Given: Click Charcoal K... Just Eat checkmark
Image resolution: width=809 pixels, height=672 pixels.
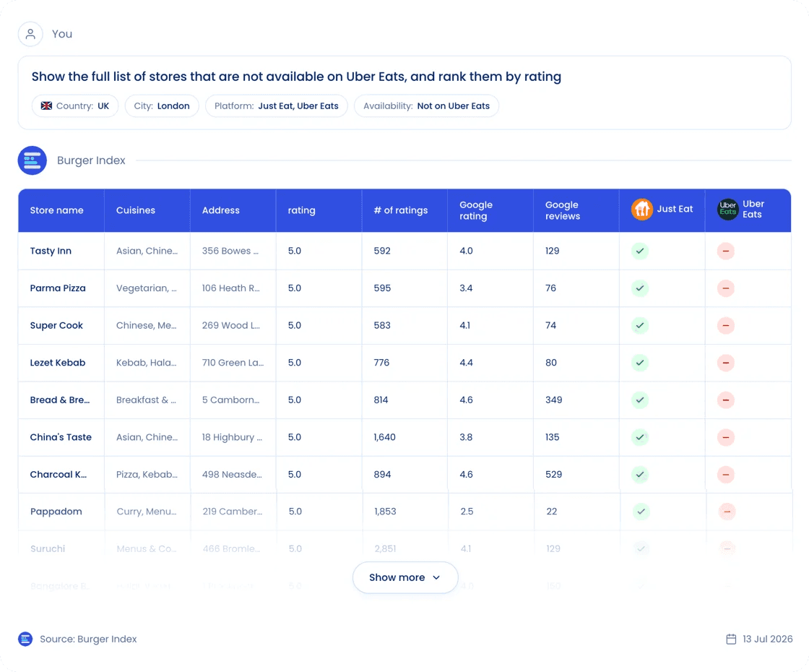Looking at the screenshot, I should click(x=640, y=474).
